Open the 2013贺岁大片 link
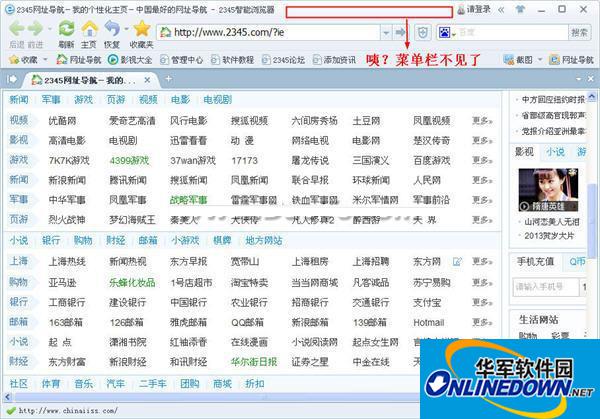Image resolution: width=600 pixels, height=419 pixels. [549, 236]
